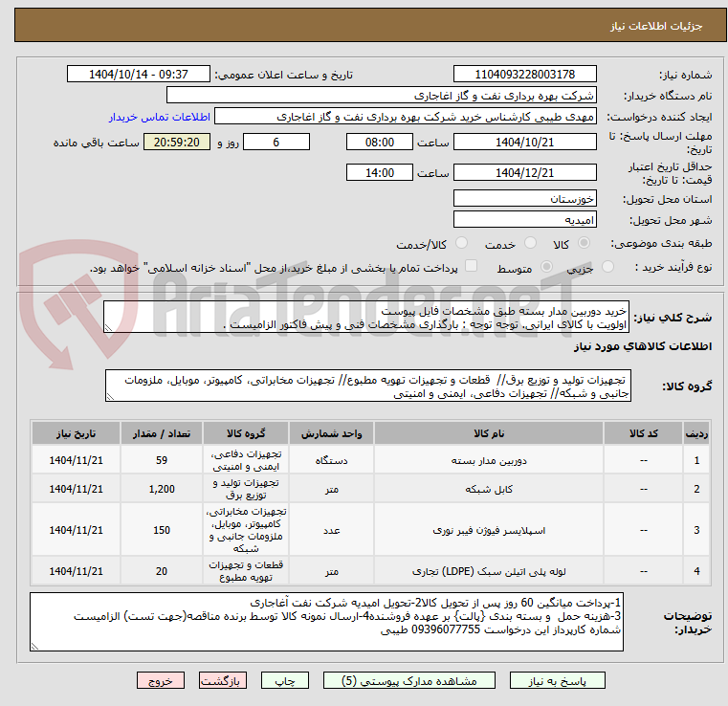This screenshot has height=706, width=728.
Task: Click the شرح کلی نیاز text area
Action: (x=365, y=317)
